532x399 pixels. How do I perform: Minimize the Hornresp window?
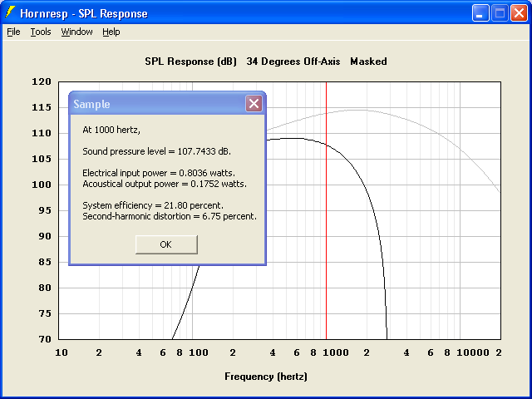coord(480,13)
